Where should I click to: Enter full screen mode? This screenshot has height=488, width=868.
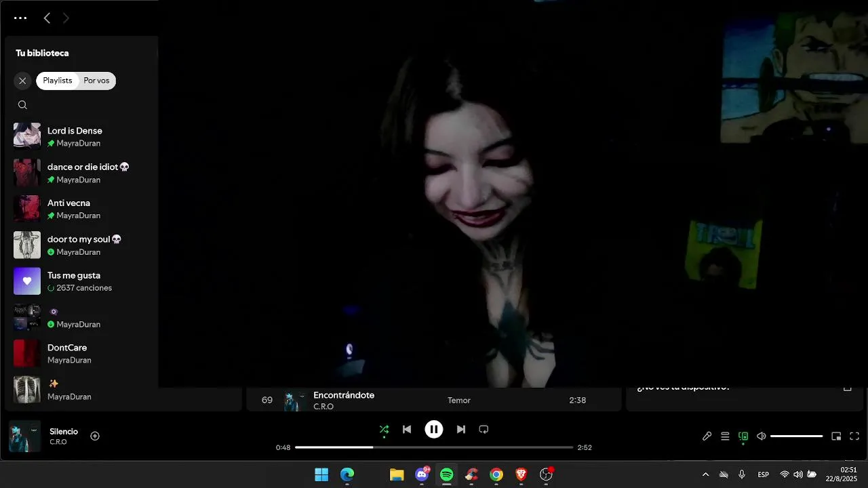point(854,436)
